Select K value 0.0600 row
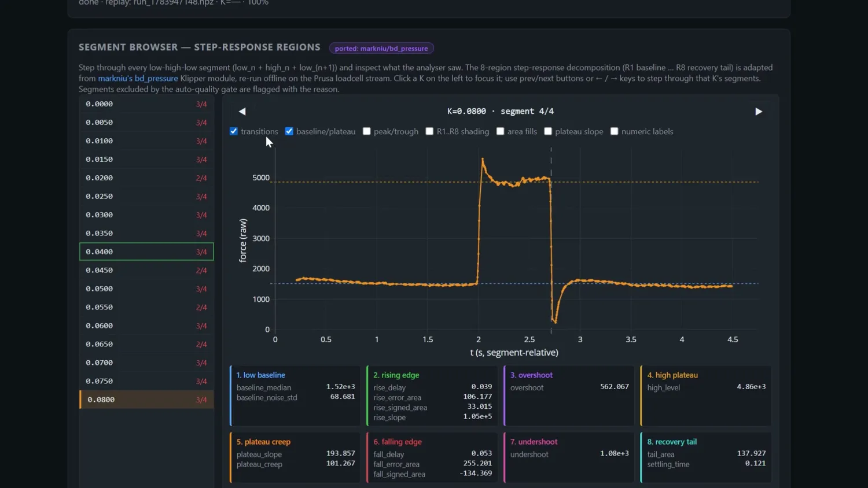 tap(146, 326)
